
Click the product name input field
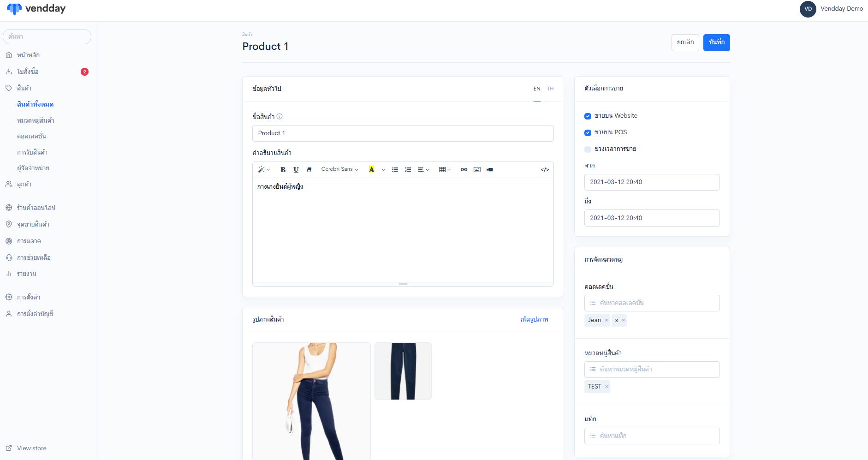pyautogui.click(x=403, y=133)
